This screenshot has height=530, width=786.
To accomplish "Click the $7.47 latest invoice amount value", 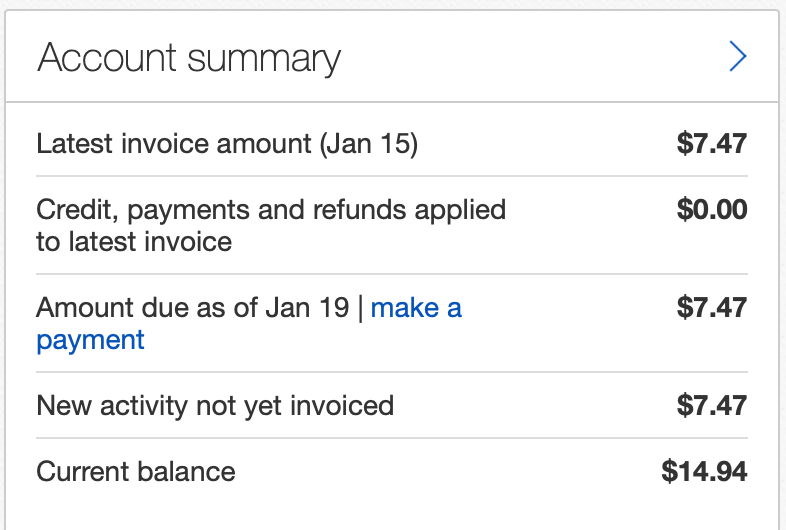I will click(x=711, y=144).
